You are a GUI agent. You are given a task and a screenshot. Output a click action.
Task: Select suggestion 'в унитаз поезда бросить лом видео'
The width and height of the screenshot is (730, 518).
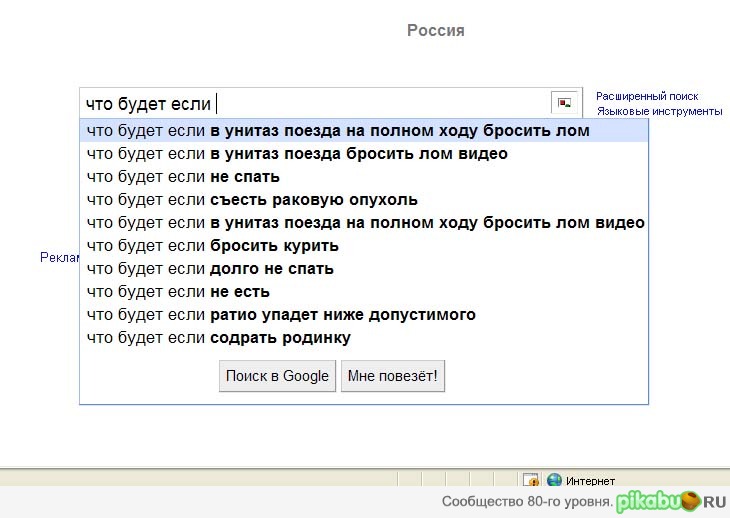pyautogui.click(x=297, y=154)
